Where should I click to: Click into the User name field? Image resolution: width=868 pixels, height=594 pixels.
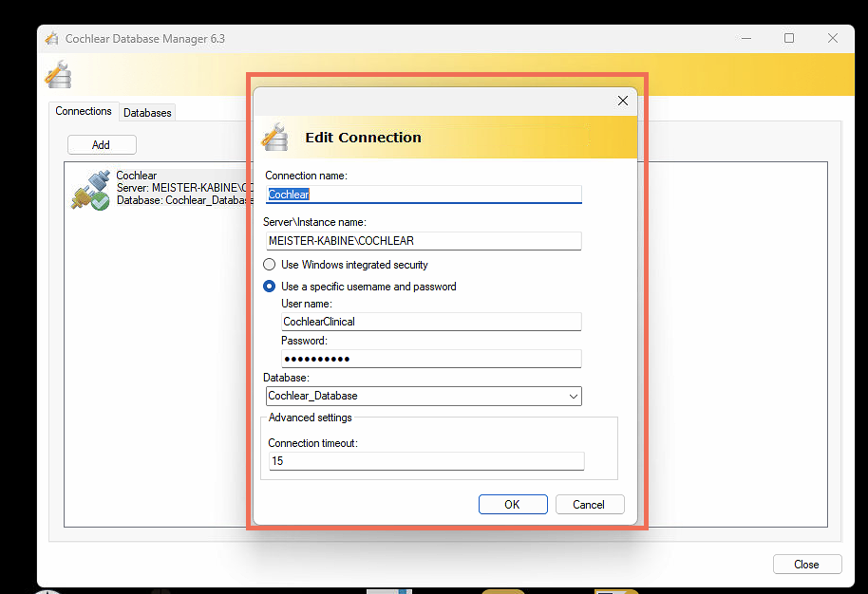(x=430, y=322)
